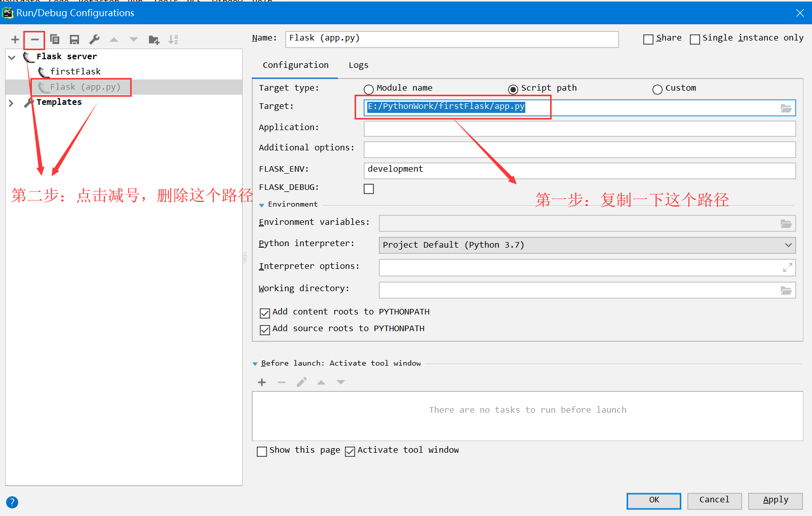Click the Cancel button
The width and height of the screenshot is (812, 516).
click(714, 500)
